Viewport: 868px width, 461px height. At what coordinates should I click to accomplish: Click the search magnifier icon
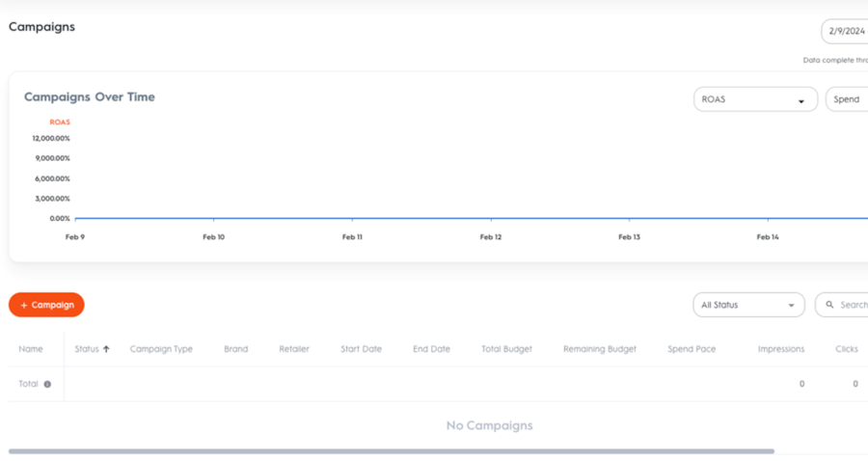pos(829,305)
